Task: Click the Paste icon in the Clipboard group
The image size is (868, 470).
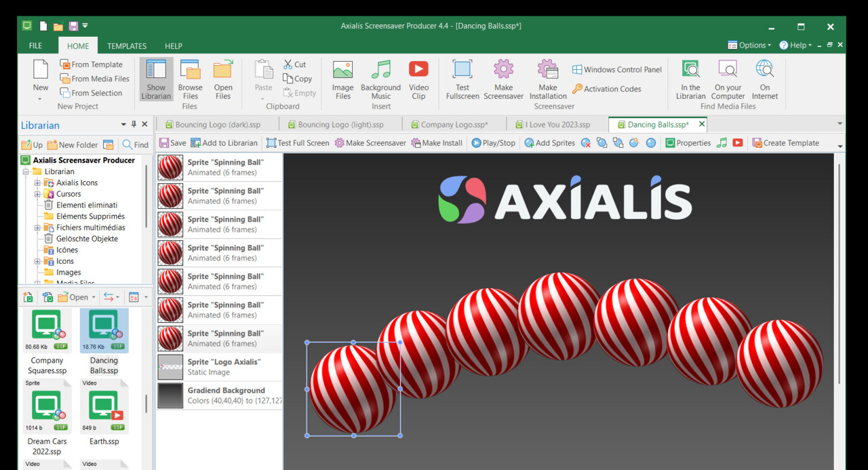Action: tap(262, 77)
